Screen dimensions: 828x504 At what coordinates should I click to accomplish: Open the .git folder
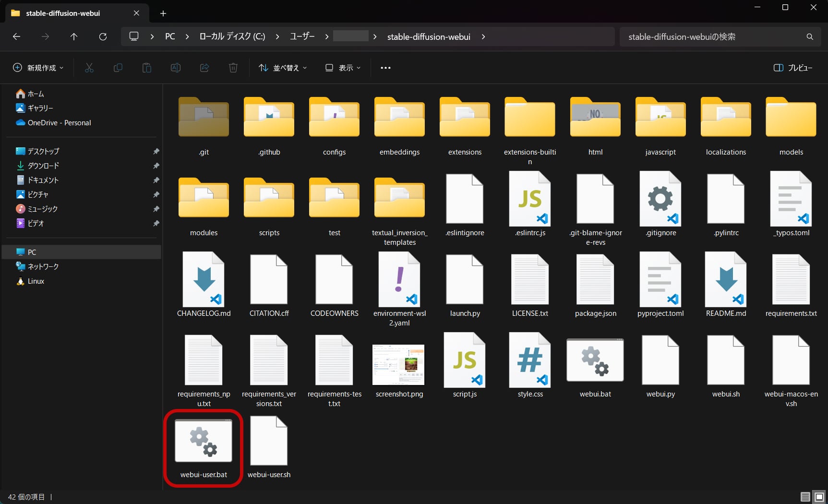pos(204,126)
